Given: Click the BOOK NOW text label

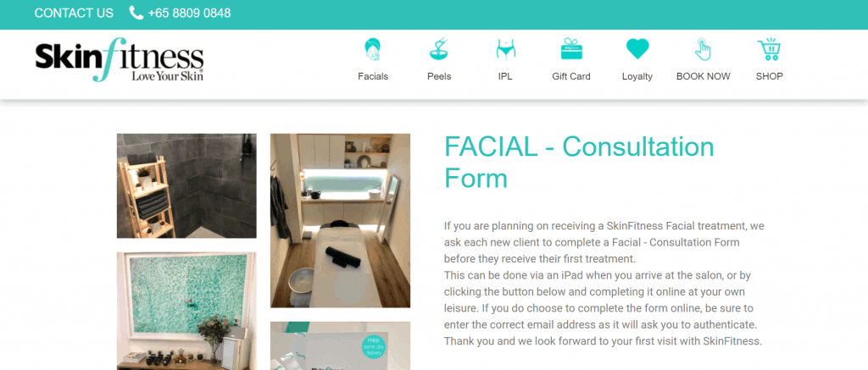Looking at the screenshot, I should 703,76.
